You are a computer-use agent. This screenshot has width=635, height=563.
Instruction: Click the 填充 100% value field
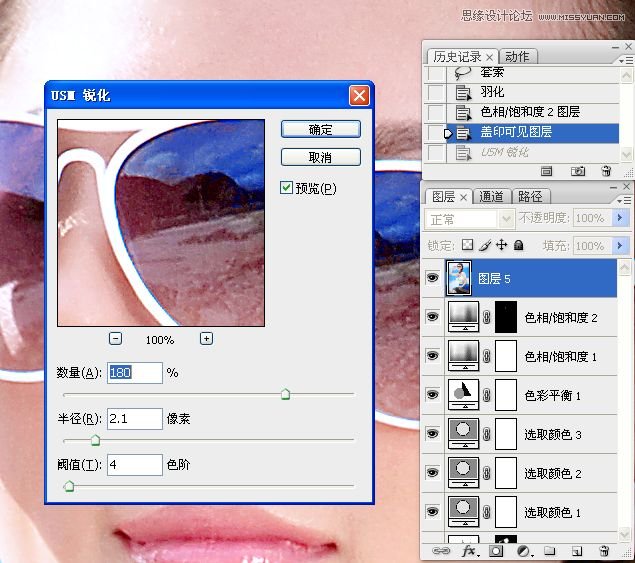(592, 246)
